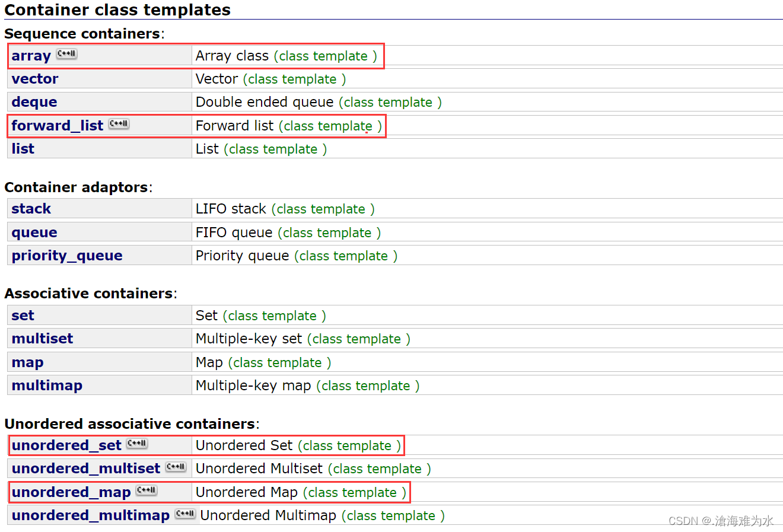
Task: Click the 'Forward list' description text
Action: (235, 126)
